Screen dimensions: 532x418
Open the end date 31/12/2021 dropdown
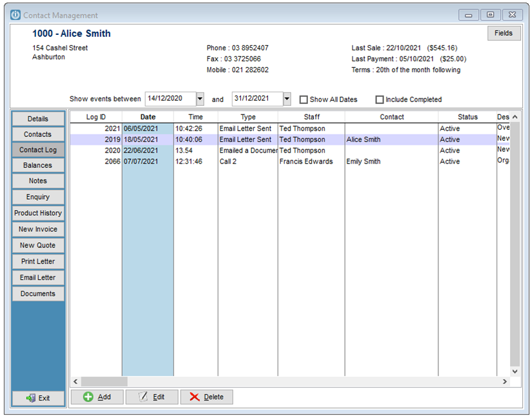pyautogui.click(x=287, y=98)
